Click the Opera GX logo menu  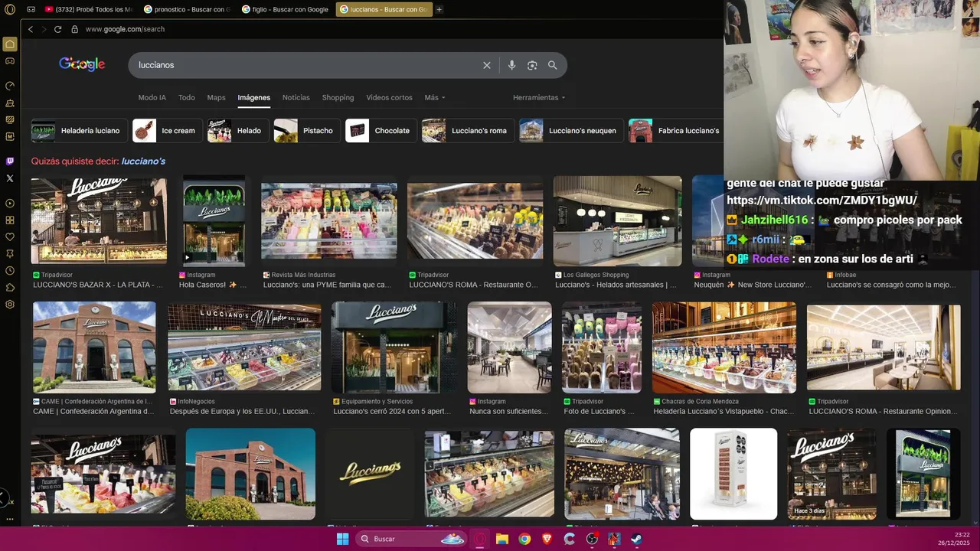click(10, 9)
